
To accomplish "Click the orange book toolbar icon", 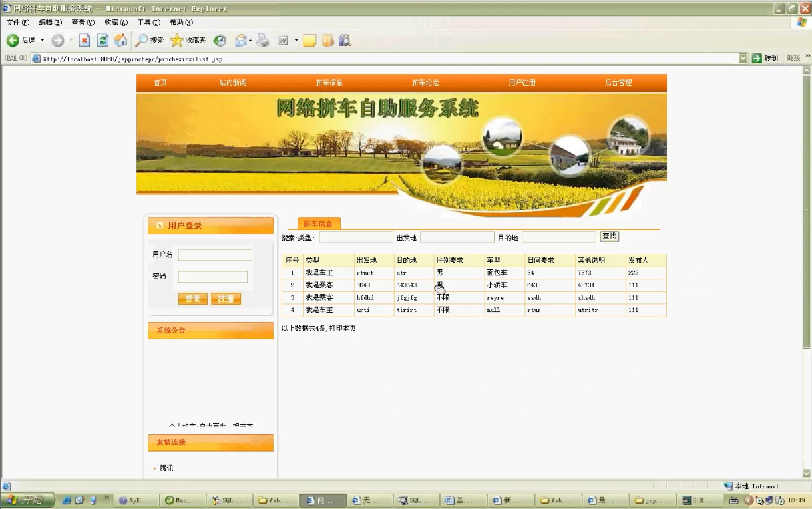I will [327, 41].
